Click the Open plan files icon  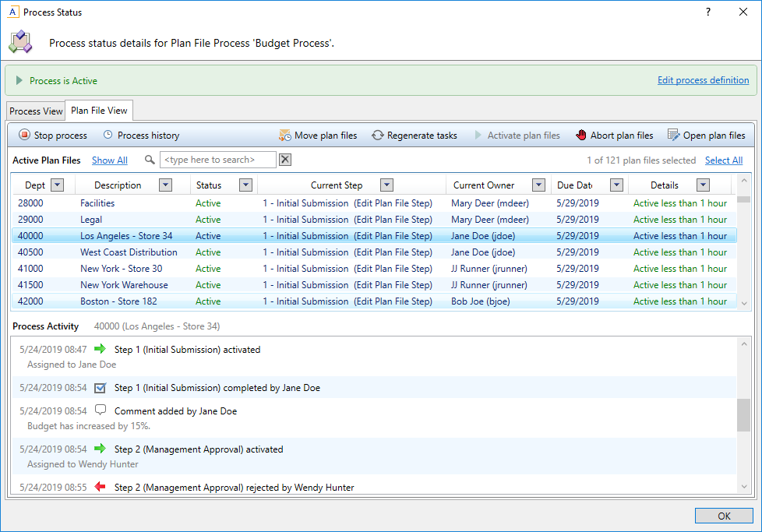coord(674,136)
